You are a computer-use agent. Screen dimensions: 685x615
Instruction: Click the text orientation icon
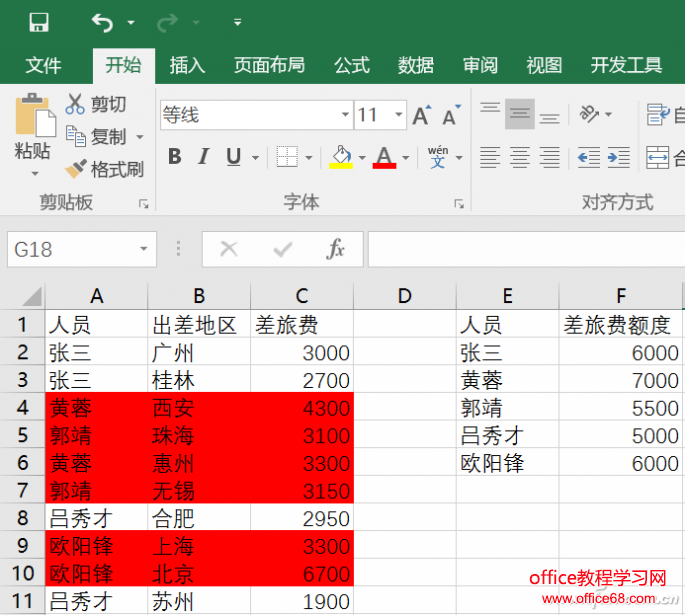[x=589, y=114]
